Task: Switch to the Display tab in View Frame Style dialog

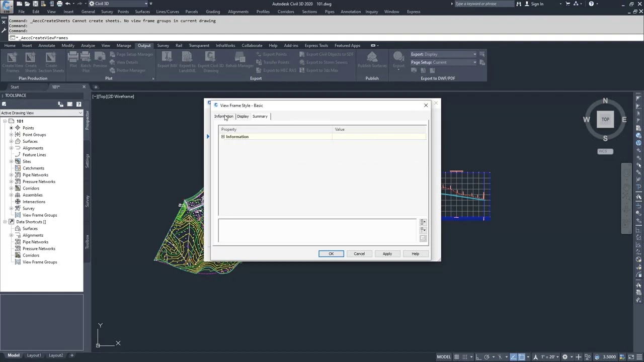Action: [243, 116]
